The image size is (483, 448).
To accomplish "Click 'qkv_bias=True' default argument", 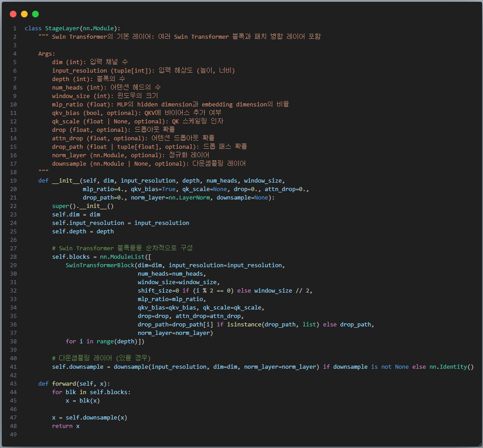I will click(153, 189).
